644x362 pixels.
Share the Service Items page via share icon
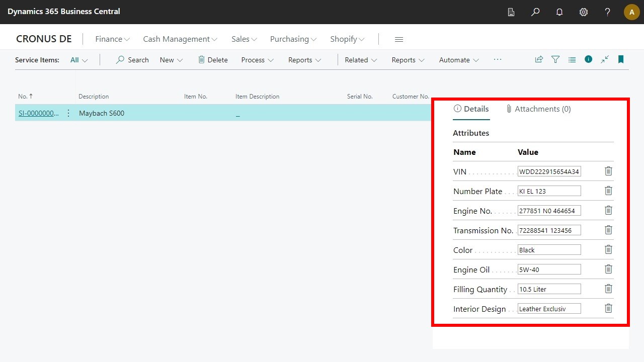pyautogui.click(x=539, y=59)
